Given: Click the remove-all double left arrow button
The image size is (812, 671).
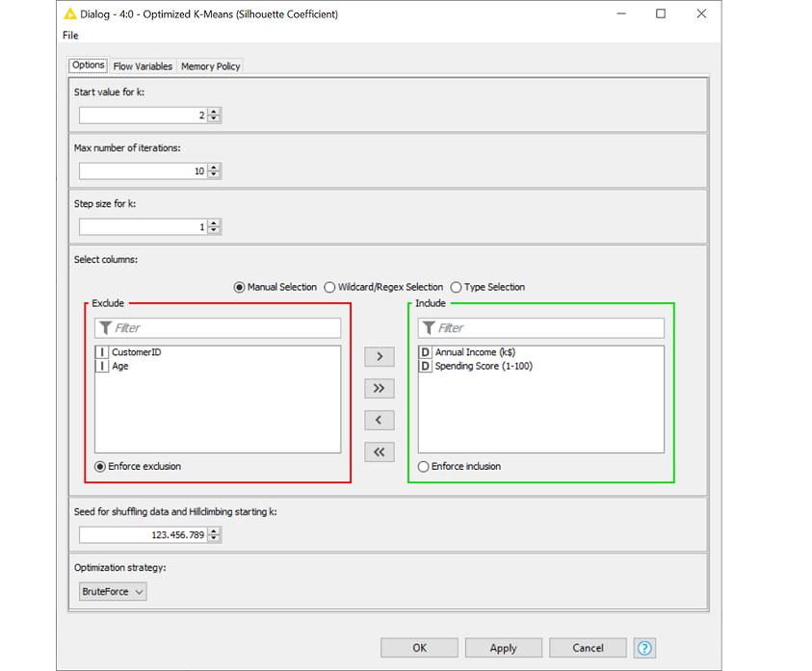Looking at the screenshot, I should [379, 452].
